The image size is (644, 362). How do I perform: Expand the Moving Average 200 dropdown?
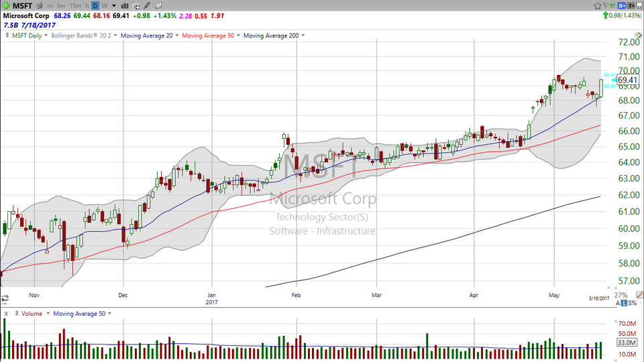[x=303, y=36]
